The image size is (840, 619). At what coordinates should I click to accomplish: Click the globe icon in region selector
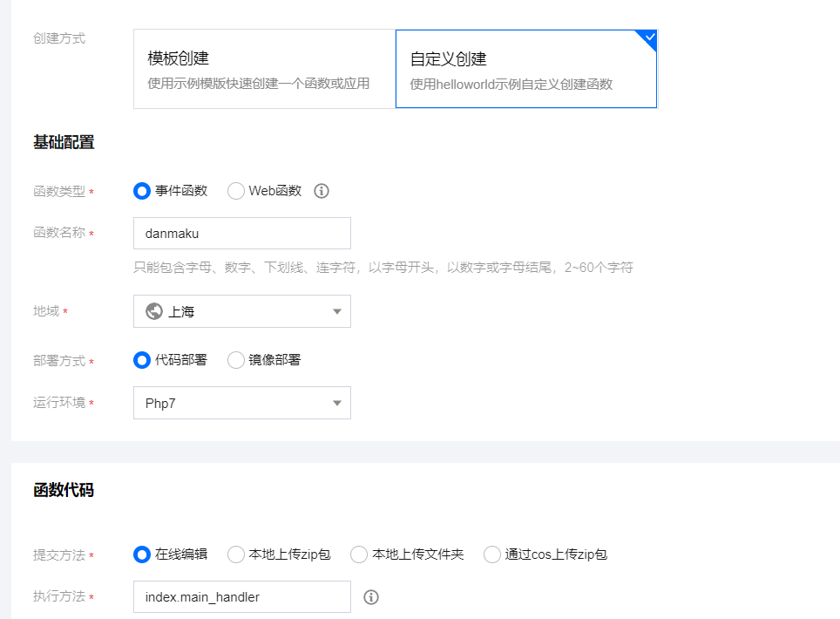tap(154, 311)
